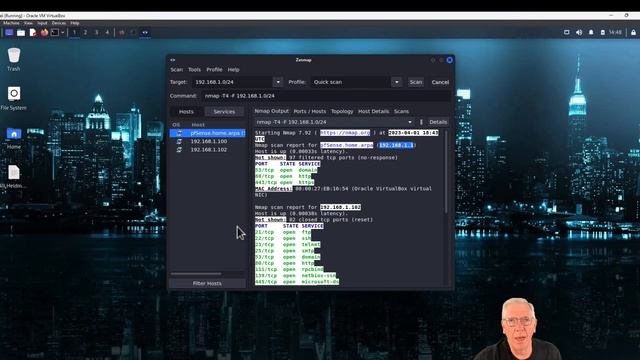
Task: Open the Kali applications menu icon
Action: [x=9, y=33]
